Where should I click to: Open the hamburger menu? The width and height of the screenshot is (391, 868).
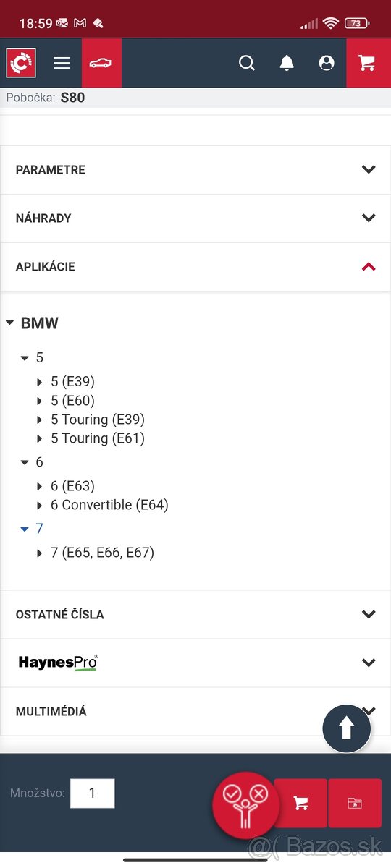[62, 63]
